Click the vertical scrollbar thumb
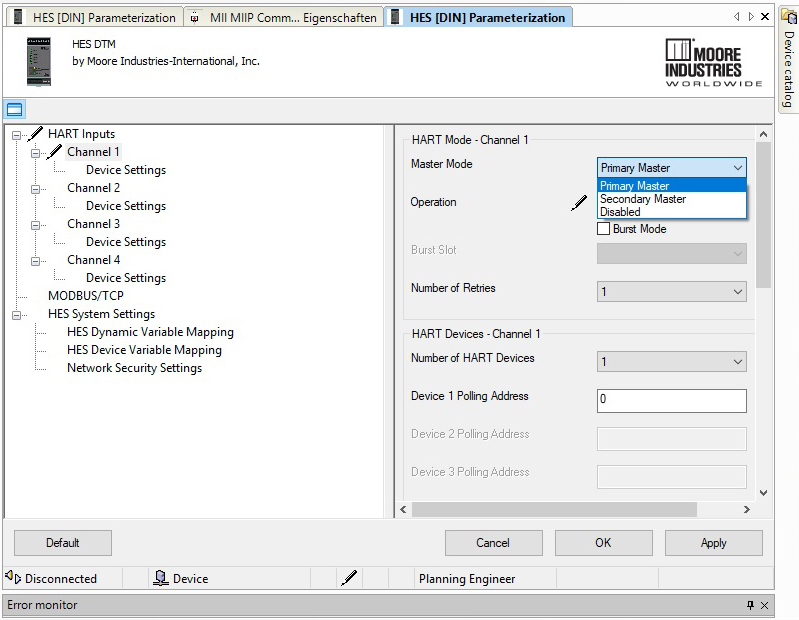 pos(763,215)
